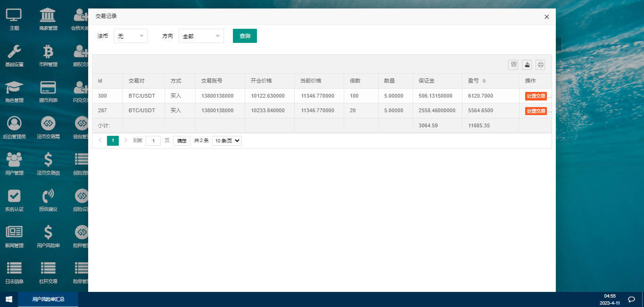This screenshot has height=307, width=644.
Task: Click profit value 5564.6500
Action: point(480,111)
